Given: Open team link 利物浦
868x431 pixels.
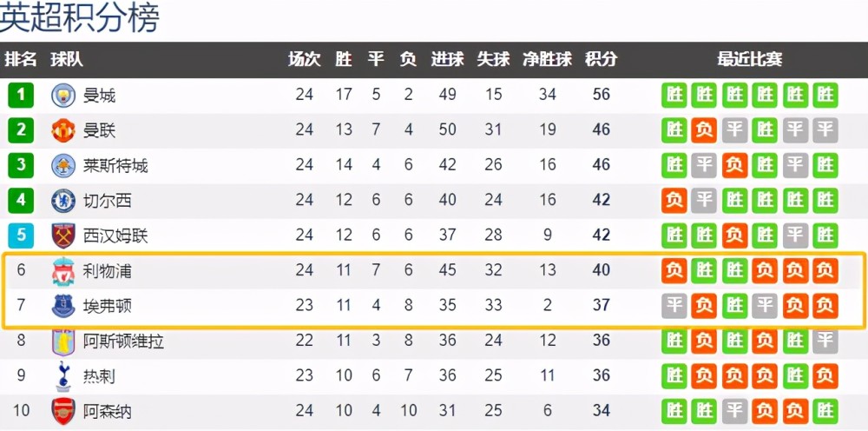Looking at the screenshot, I should tap(108, 270).
